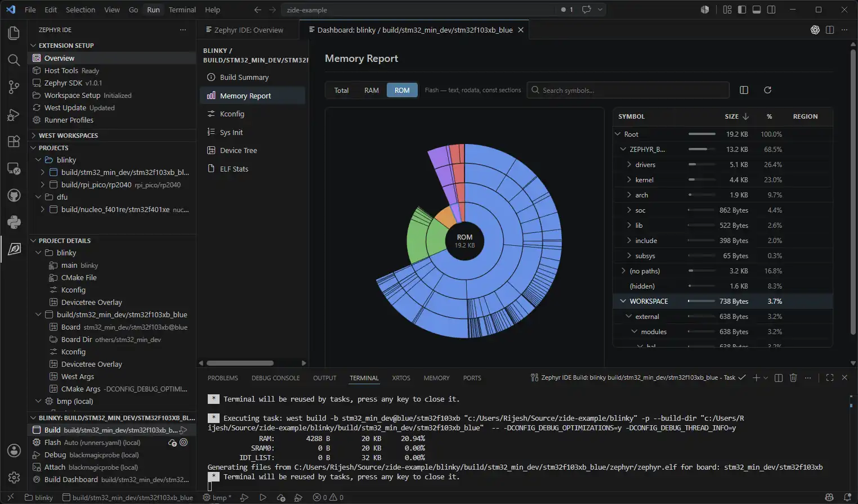Click errors and warnings status indicator
Screen dimensions: 858x504
tap(328, 498)
